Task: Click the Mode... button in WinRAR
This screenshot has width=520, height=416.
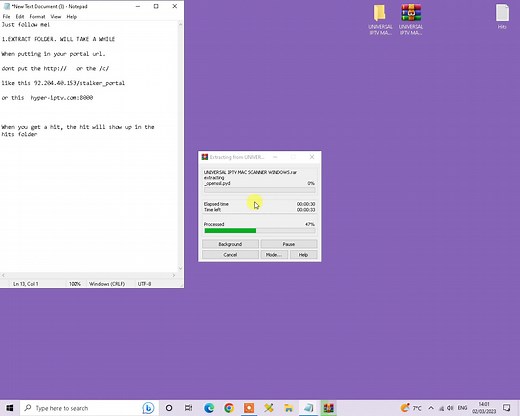Action: (x=274, y=255)
